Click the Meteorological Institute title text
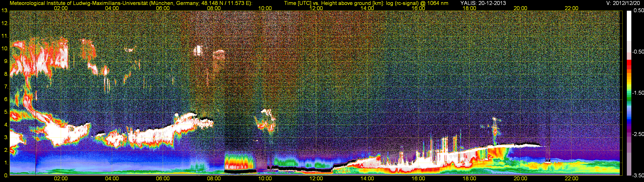 [x=131, y=3]
